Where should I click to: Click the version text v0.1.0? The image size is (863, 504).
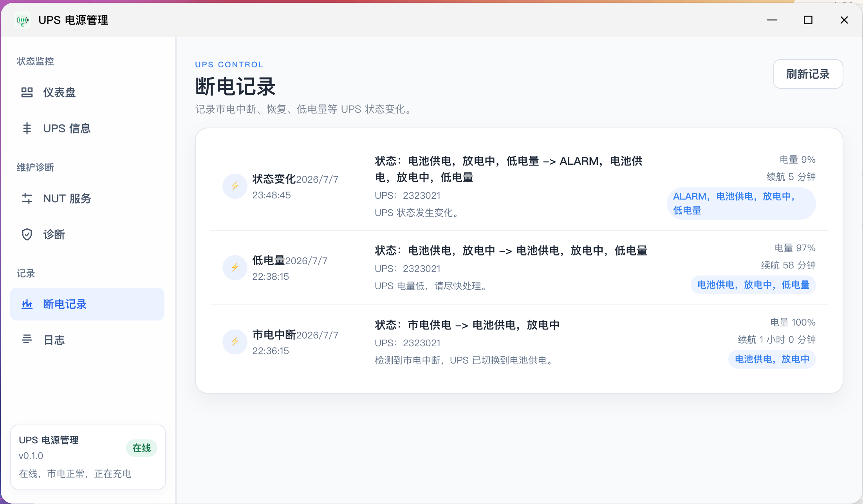point(31,456)
